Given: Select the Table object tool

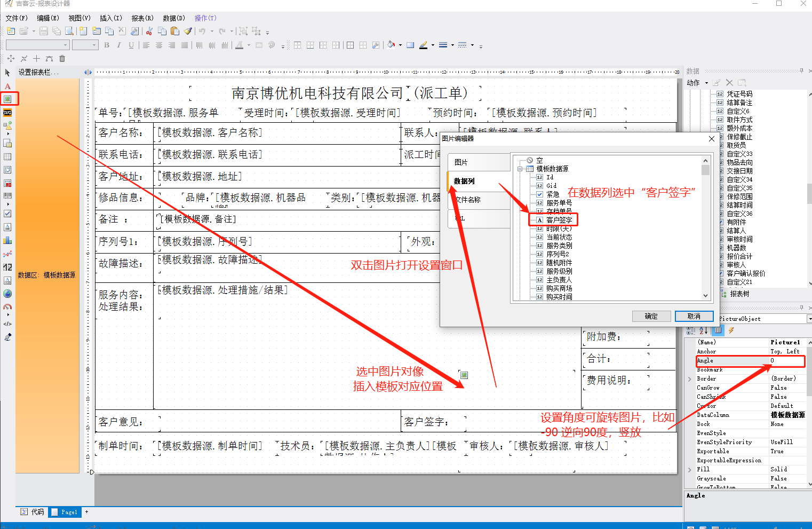Looking at the screenshot, I should (7, 157).
